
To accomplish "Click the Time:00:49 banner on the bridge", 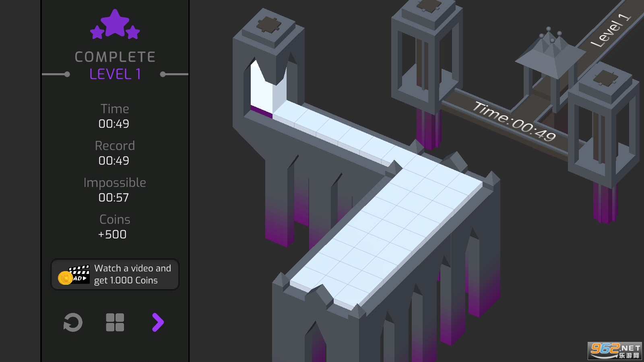I will click(514, 121).
